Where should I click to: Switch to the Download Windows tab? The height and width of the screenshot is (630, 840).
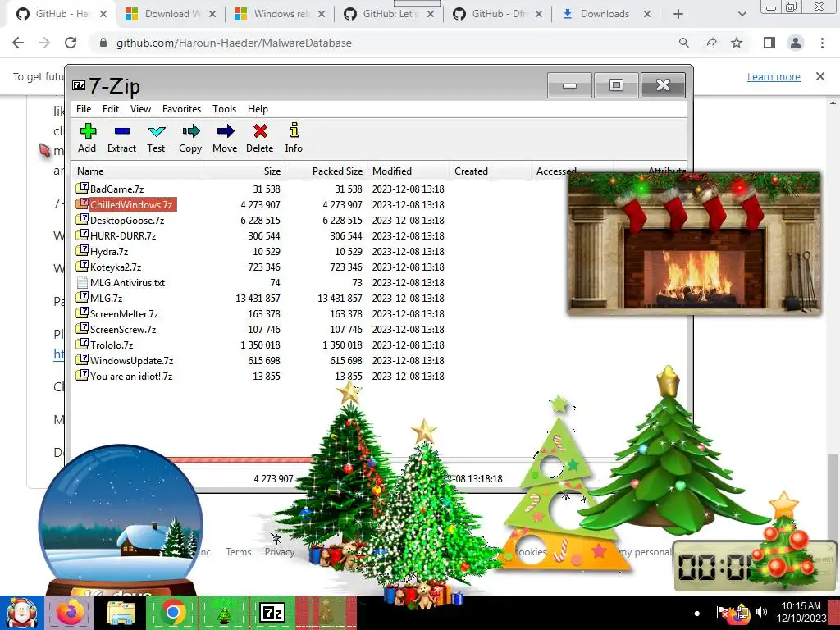pos(171,14)
